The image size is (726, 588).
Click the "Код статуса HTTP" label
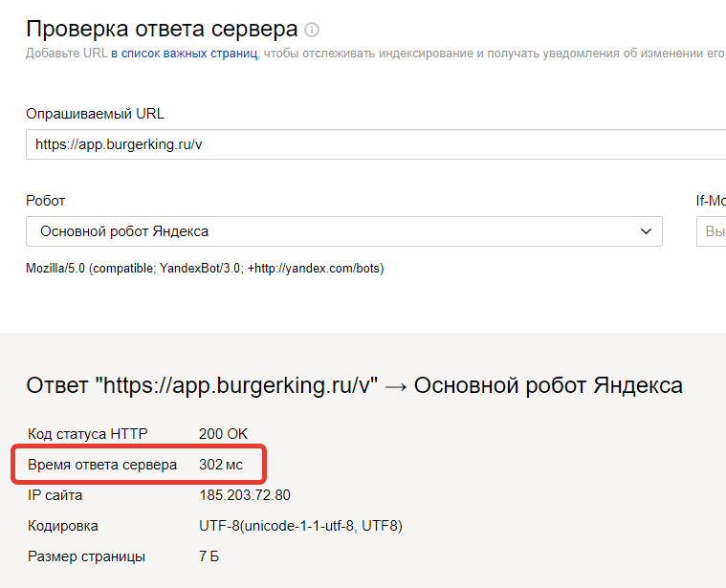[87, 434]
